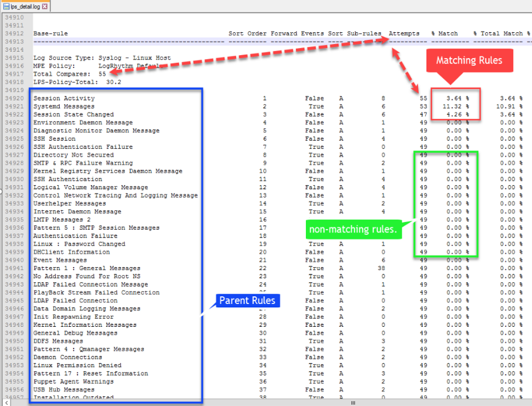This screenshot has height=406, width=532.
Task: Click the blue Parent Rules callout
Action: (247, 301)
